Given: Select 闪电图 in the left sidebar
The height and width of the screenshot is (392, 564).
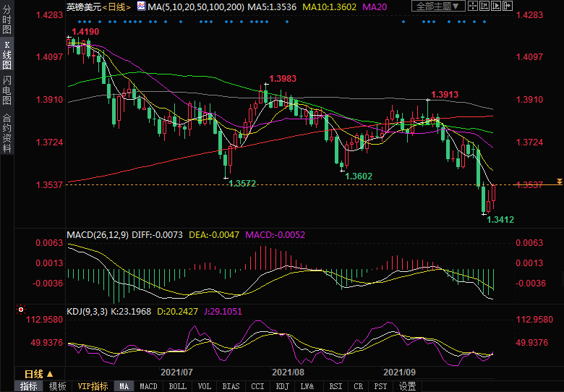Looking at the screenshot, I should click(x=7, y=89).
